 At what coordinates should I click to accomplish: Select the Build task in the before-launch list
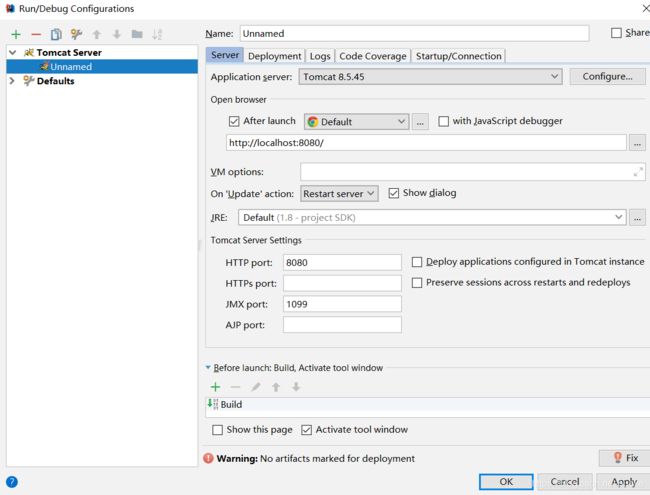(428, 405)
